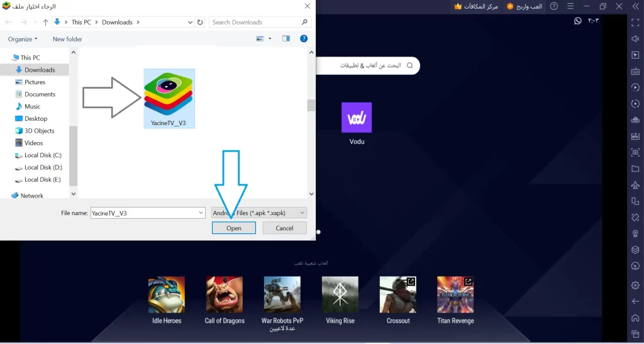Viewport: 644px width, 344px height.
Task: Toggle the preview pane button in dialog
Action: click(x=286, y=39)
